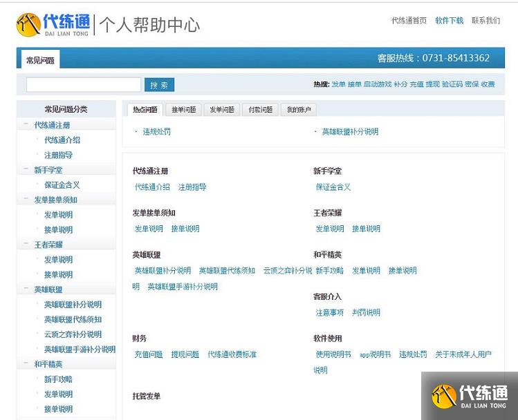
Task: Collapse the 和平精英 sidebar category
Action: pyautogui.click(x=26, y=363)
